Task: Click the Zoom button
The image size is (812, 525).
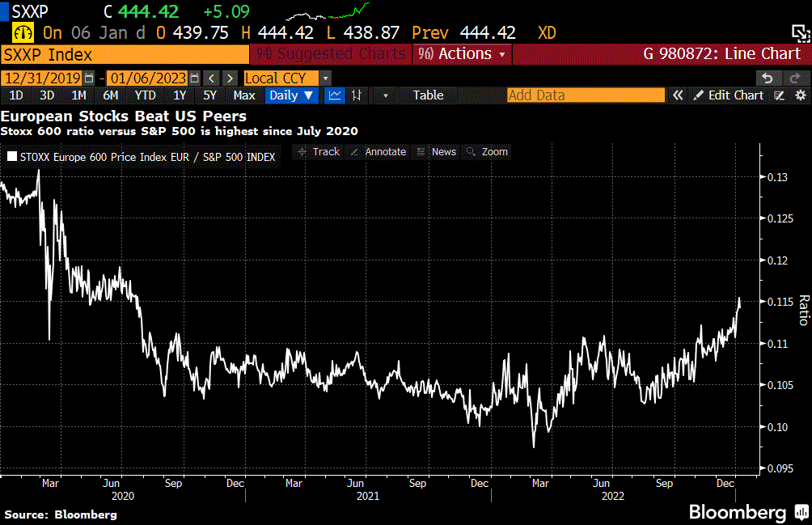Action: tap(488, 152)
